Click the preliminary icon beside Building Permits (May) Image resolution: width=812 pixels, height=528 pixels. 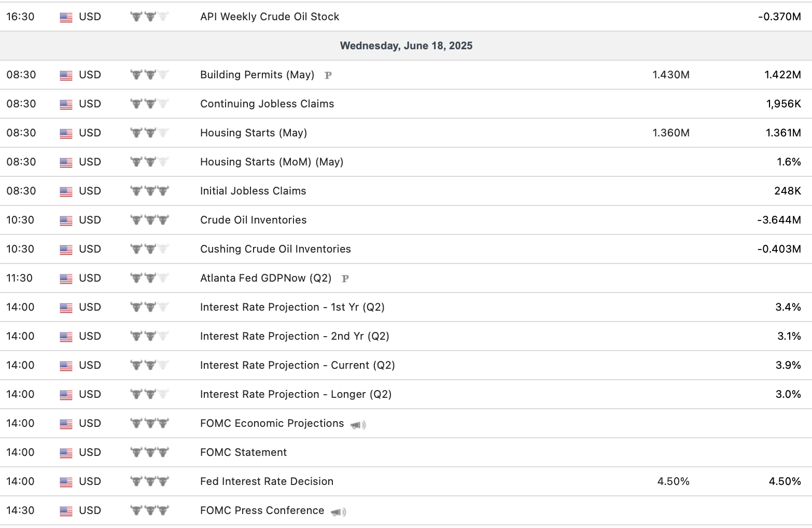(328, 75)
